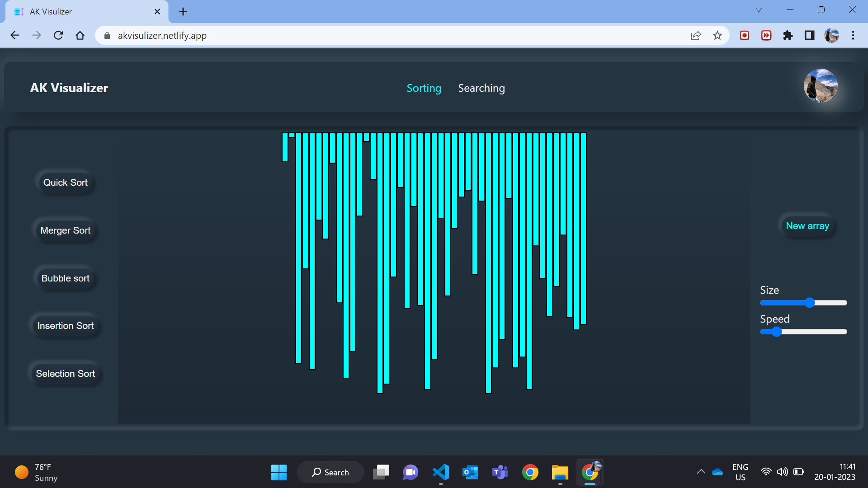Switch to the Searching tab

tap(481, 88)
